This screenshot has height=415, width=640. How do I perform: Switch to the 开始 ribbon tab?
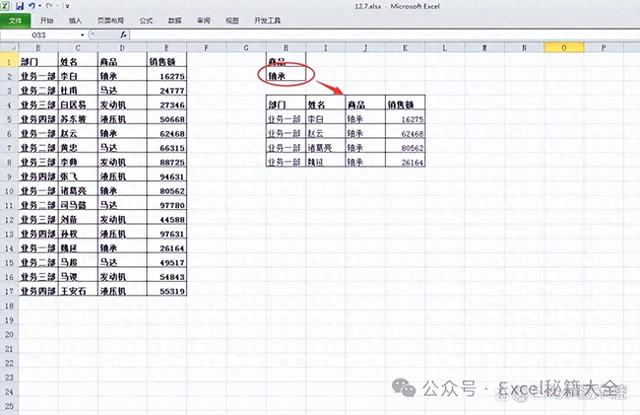[47, 20]
